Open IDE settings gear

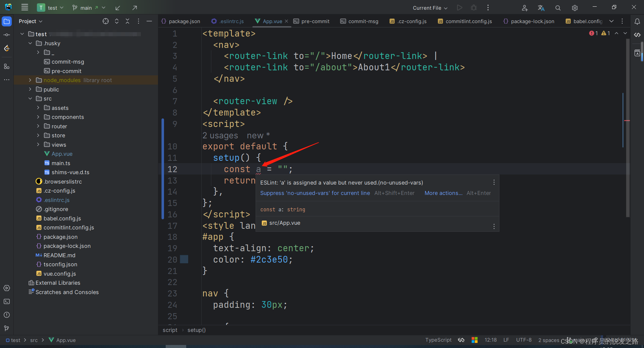575,8
